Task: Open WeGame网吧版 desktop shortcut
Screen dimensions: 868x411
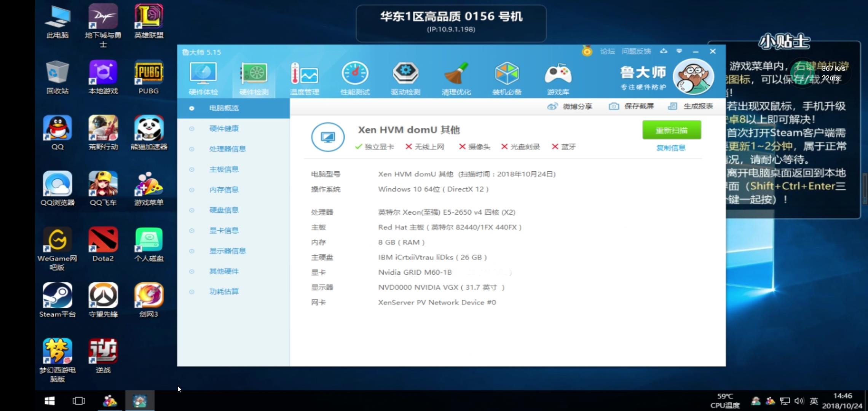Action: click(57, 249)
